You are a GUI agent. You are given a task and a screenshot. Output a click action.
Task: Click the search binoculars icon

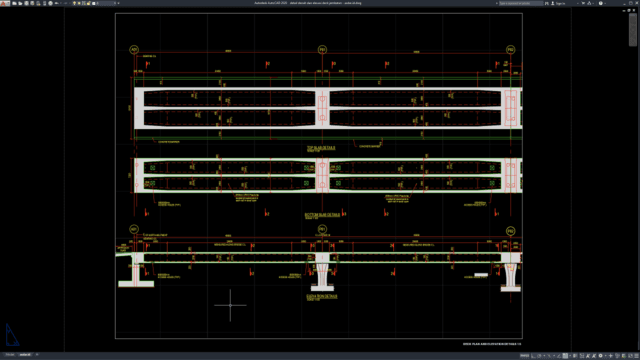tap(547, 3)
